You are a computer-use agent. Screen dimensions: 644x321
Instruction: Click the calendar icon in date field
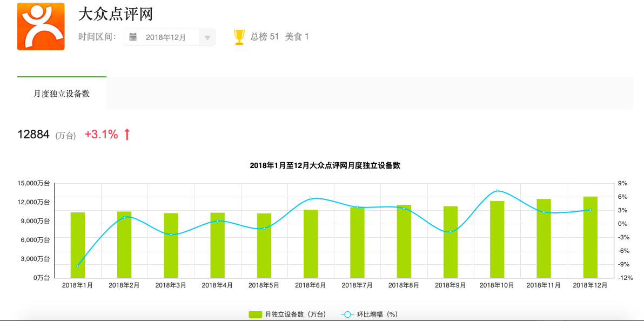pos(133,37)
